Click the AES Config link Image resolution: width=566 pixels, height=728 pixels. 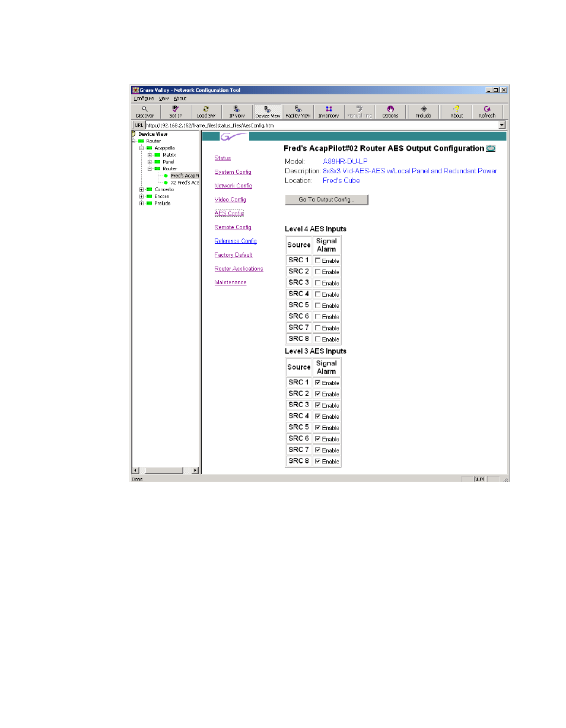[x=229, y=214]
